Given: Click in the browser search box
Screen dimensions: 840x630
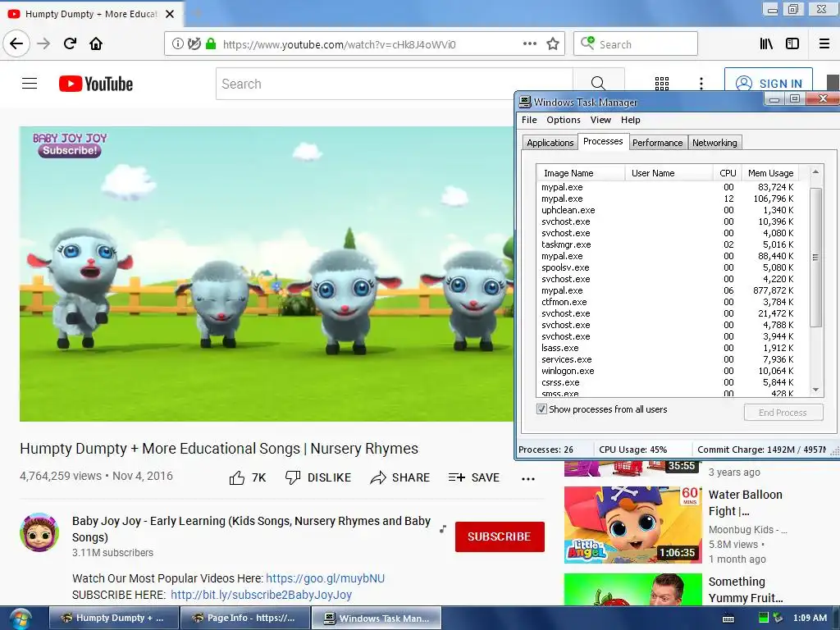Looking at the screenshot, I should click(636, 44).
